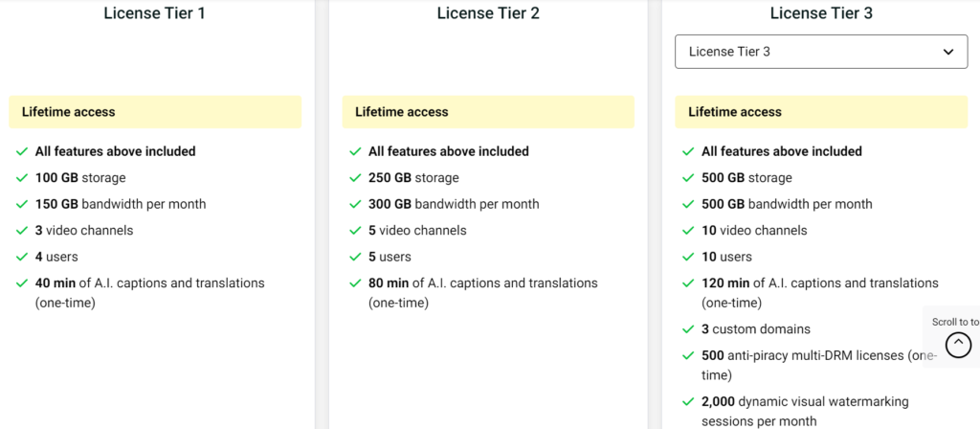Open the License Tier 3 dropdown
This screenshot has height=429, width=980.
[x=821, y=52]
